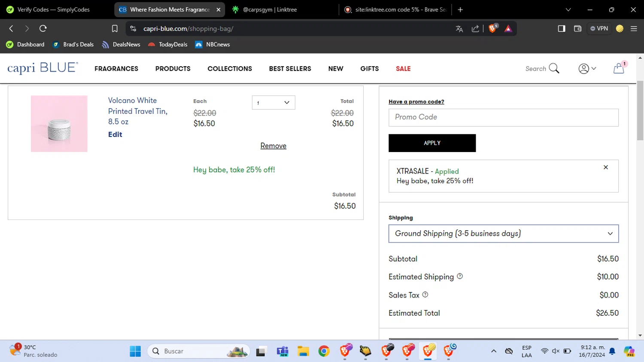
Task: Open the Dashboard bookmark
Action: (25, 44)
